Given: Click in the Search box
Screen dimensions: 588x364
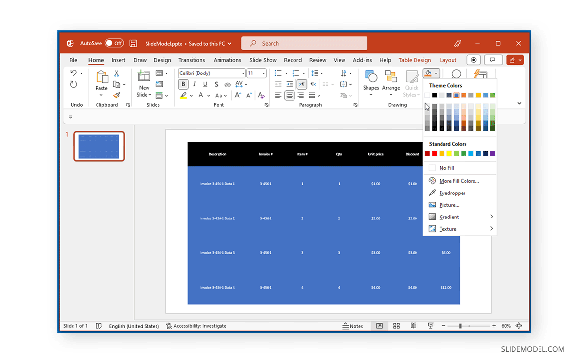Looking at the screenshot, I should [x=304, y=43].
